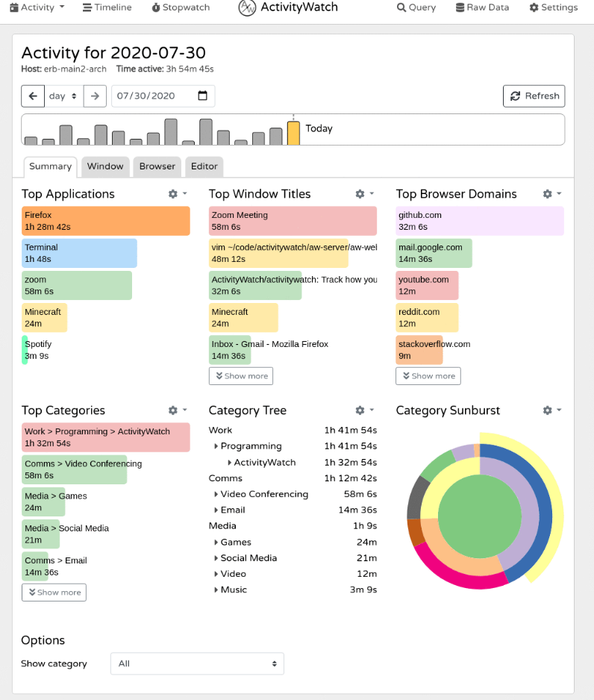
Task: Click Media > Social Media category entry
Action: click(66, 534)
